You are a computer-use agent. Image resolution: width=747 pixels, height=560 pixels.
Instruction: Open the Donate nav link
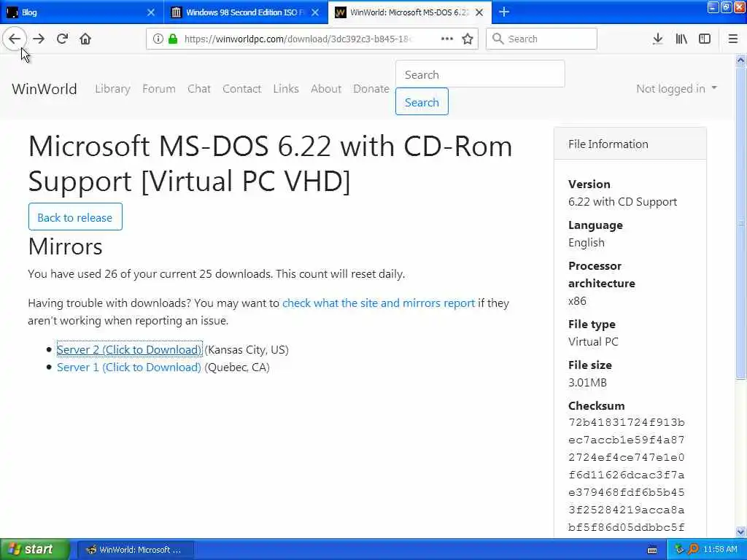pyautogui.click(x=371, y=88)
